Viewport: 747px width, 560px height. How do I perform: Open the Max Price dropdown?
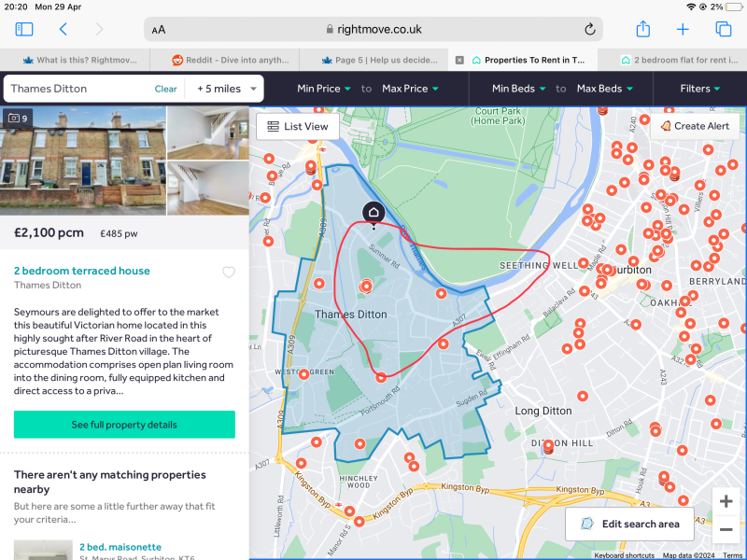(410, 89)
